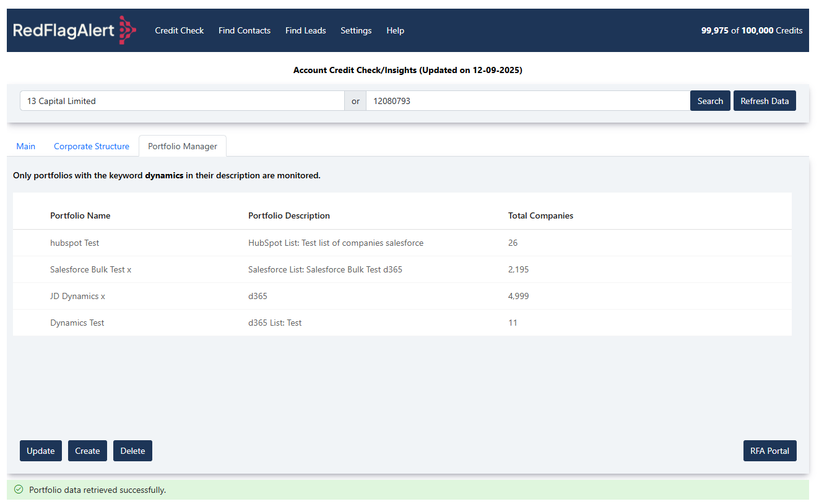Select the JD Dynamics x portfolio
Image resolution: width=819 pixels, height=504 pixels.
[402, 296]
